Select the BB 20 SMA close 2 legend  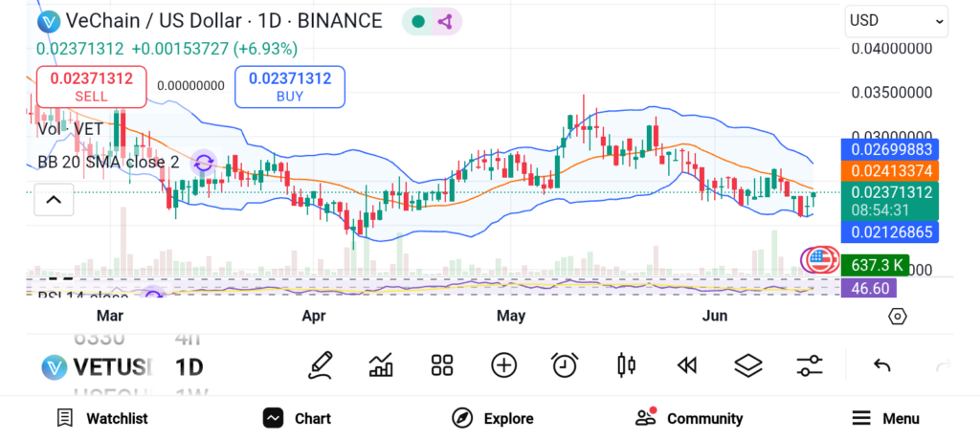(x=109, y=163)
